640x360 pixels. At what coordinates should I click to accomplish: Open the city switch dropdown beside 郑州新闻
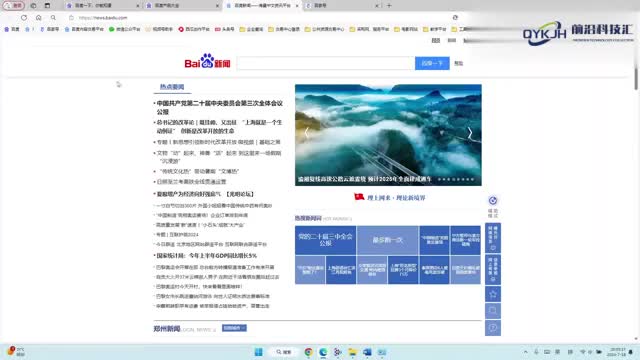(x=234, y=328)
